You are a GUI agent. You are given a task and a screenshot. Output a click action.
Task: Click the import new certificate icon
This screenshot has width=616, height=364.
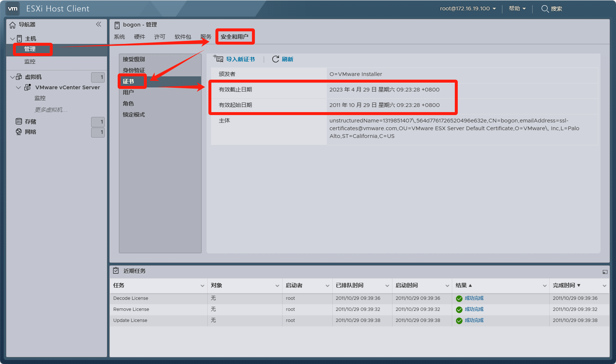pyautogui.click(x=218, y=59)
